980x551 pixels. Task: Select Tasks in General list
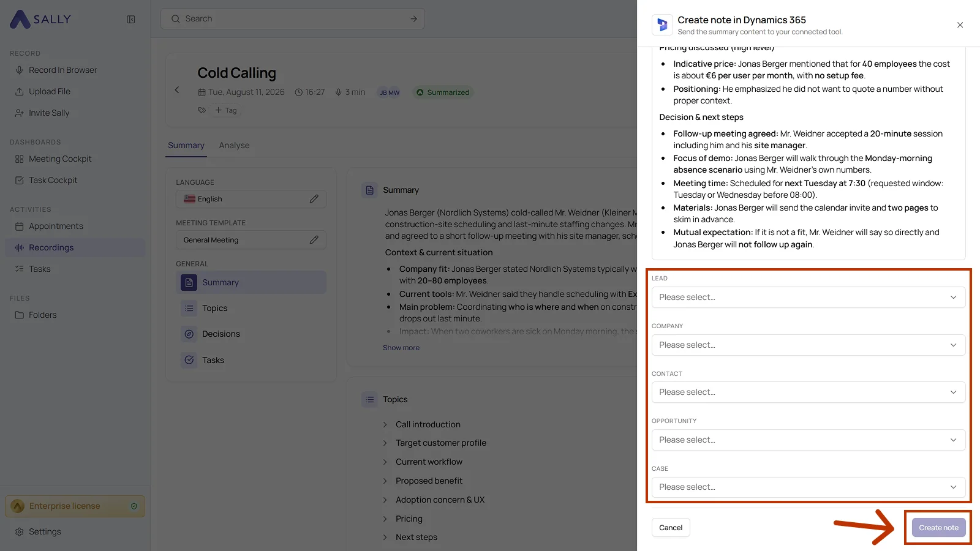point(251,360)
